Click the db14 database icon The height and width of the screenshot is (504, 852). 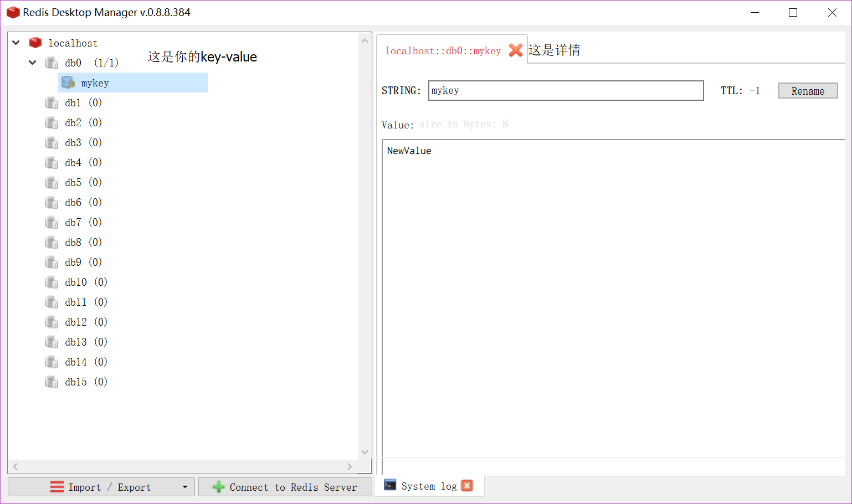(52, 362)
